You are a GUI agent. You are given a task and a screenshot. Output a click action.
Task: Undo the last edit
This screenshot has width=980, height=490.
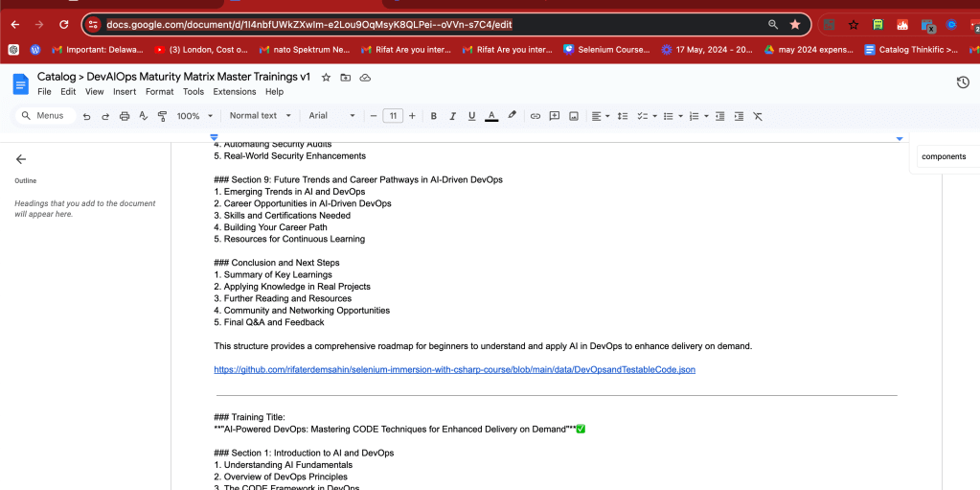click(x=86, y=116)
